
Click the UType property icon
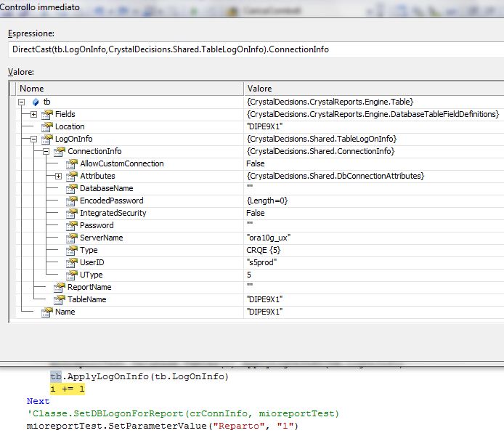pyautogui.click(x=72, y=275)
